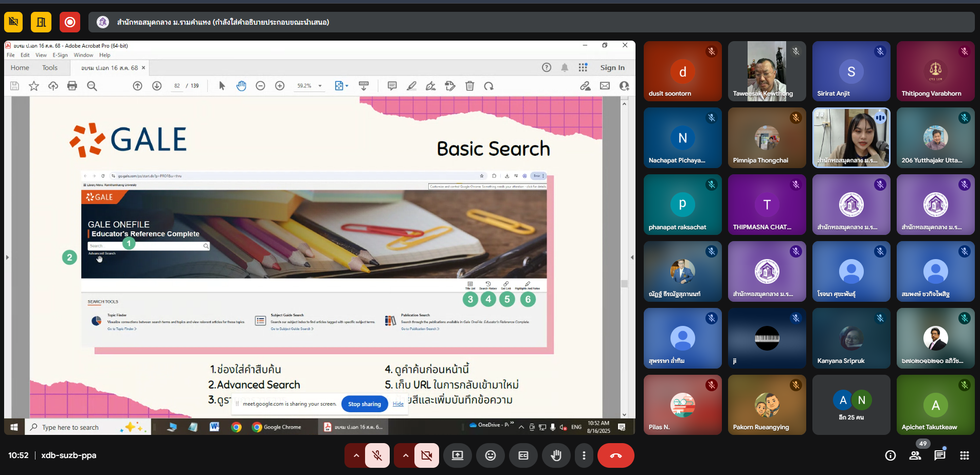The width and height of the screenshot is (980, 475).
Task: Click the Acrobat print icon
Action: tap(72, 86)
